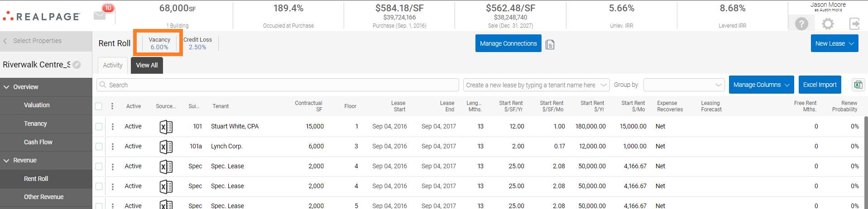Screen dimensions: 868x209
Task: Click the Excel Import button
Action: [820, 85]
